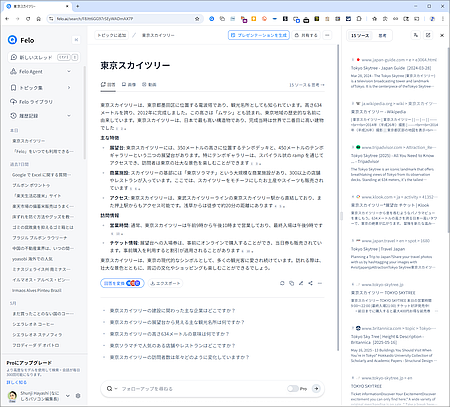450x407 pixels.
Task: Open the header more-options ellipsis
Action: [327, 35]
